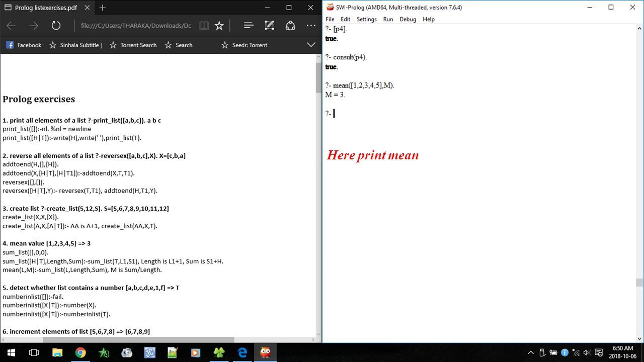The height and width of the screenshot is (362, 644).
Task: Click the SWI-Prolog query prompt line
Action: (331, 113)
